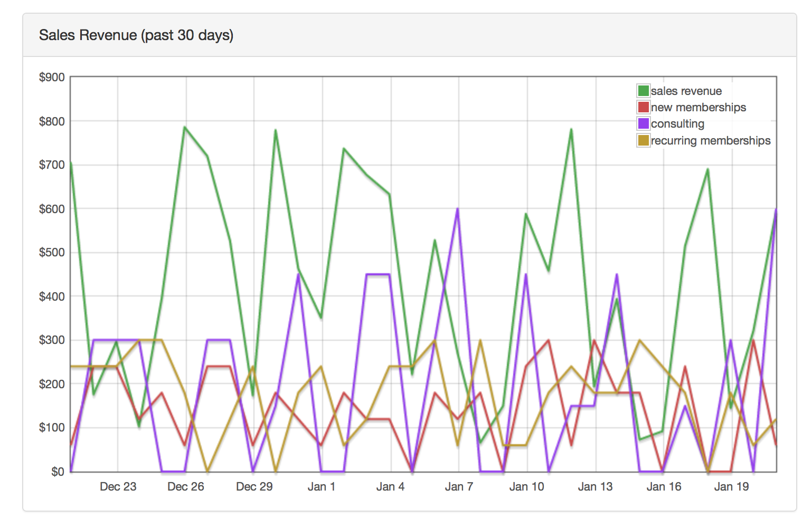Click the $700 y-axis label
Viewport: 812px width, 518px height.
click(x=52, y=165)
